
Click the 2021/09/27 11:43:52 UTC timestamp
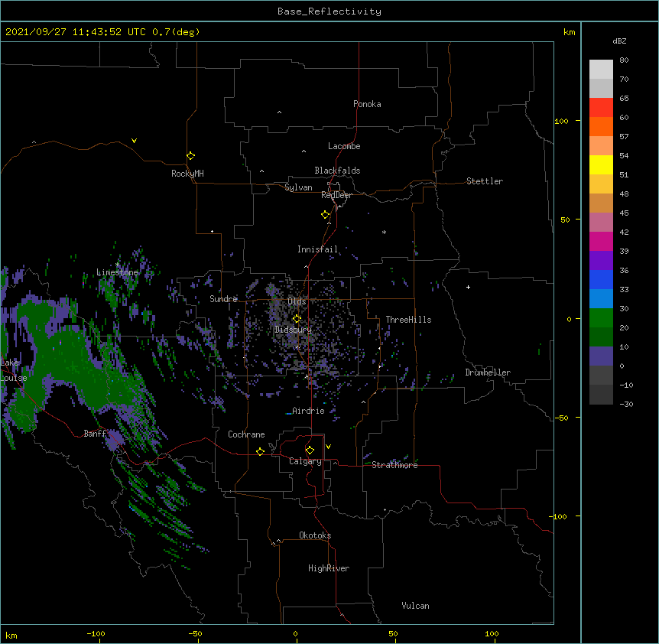(x=76, y=32)
